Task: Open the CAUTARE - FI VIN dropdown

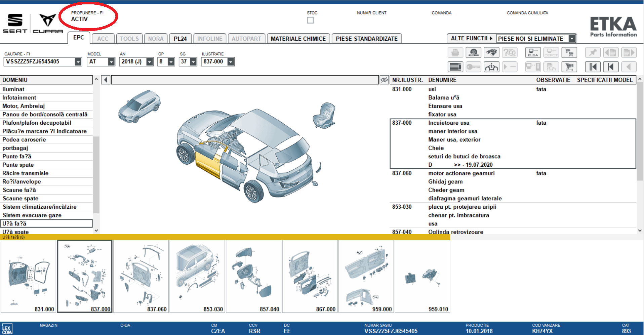Action: click(x=78, y=62)
